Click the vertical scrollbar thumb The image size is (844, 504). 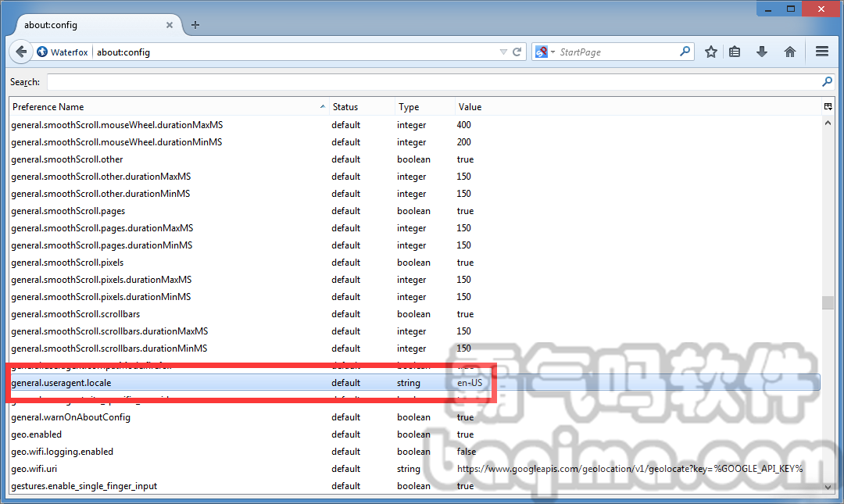point(828,302)
